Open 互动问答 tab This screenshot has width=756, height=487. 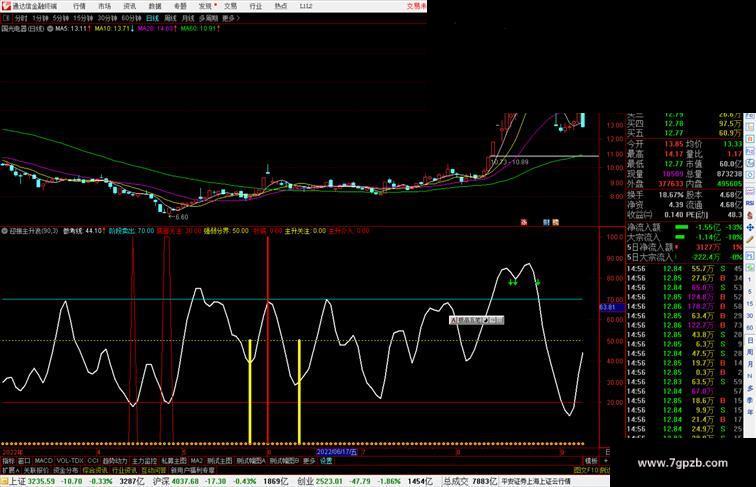click(x=154, y=470)
